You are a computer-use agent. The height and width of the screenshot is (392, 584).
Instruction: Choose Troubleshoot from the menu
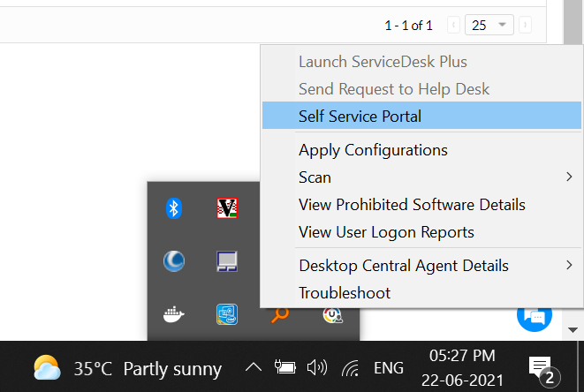coord(421,293)
